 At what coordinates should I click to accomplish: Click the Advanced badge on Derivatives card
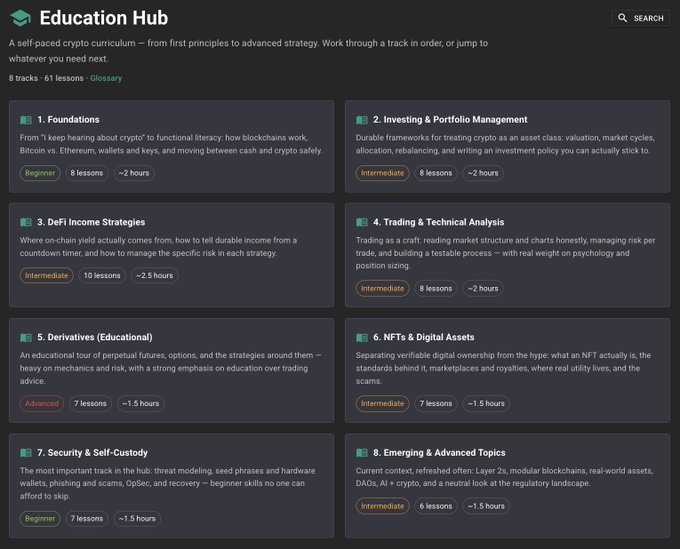[42, 403]
